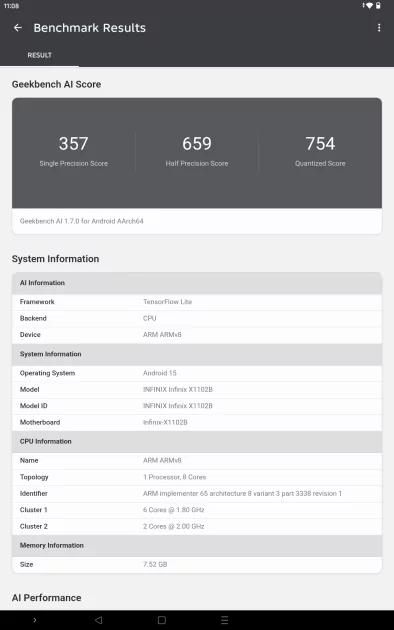Select the Framework TensorFlow Lite value
This screenshot has height=630, width=394.
pyautogui.click(x=167, y=302)
